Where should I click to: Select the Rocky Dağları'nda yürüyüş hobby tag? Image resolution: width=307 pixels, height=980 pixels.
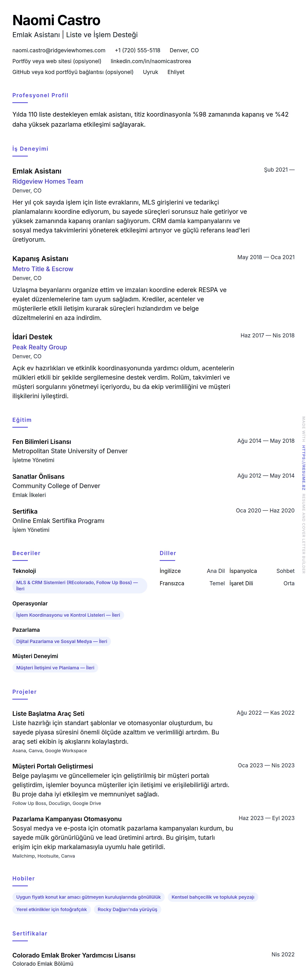pyautogui.click(x=127, y=910)
